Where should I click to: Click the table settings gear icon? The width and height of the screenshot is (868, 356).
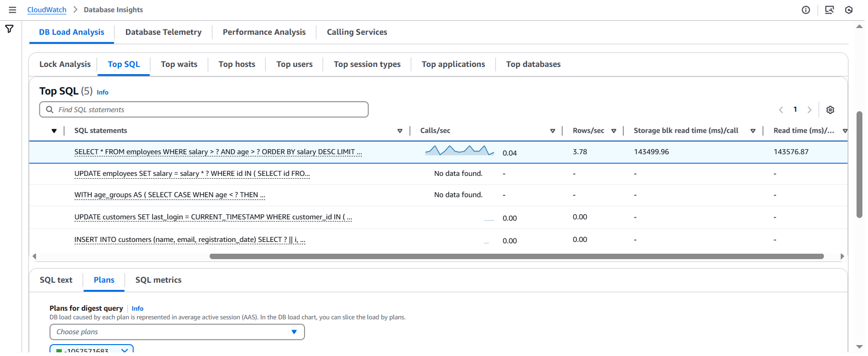[x=830, y=110]
